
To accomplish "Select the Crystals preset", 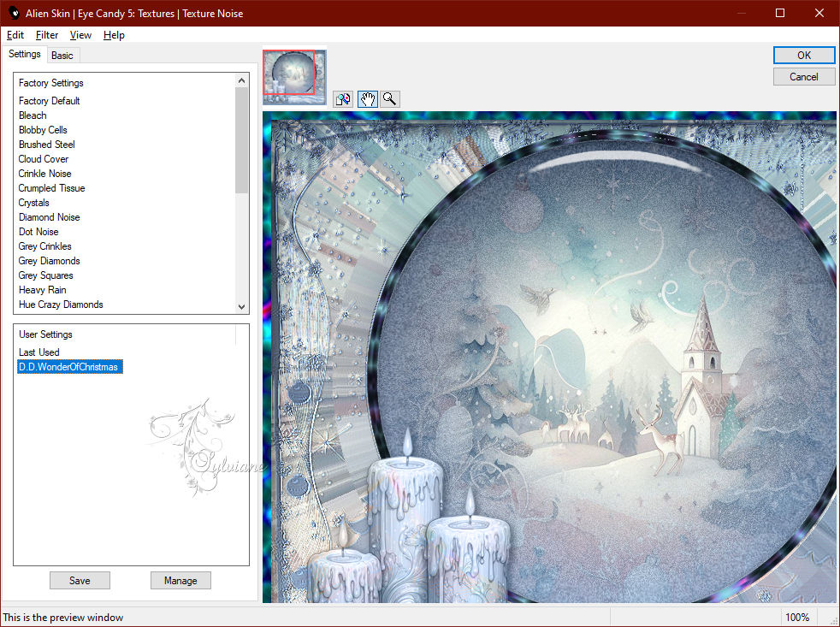I will coord(33,203).
